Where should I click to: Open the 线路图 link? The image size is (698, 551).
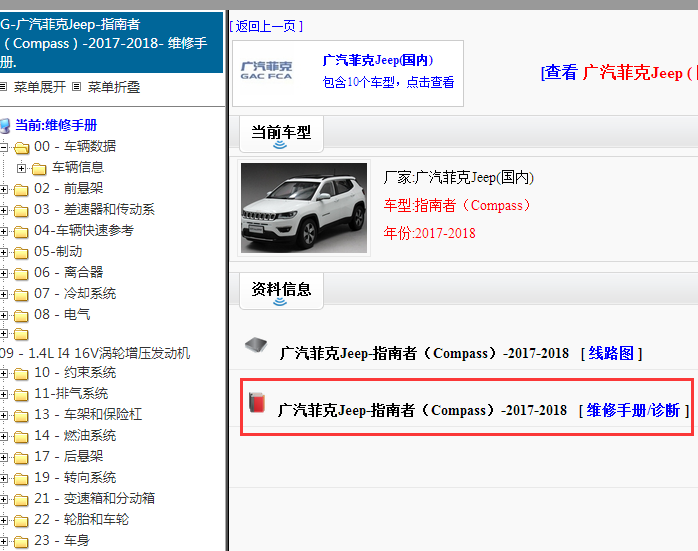611,353
